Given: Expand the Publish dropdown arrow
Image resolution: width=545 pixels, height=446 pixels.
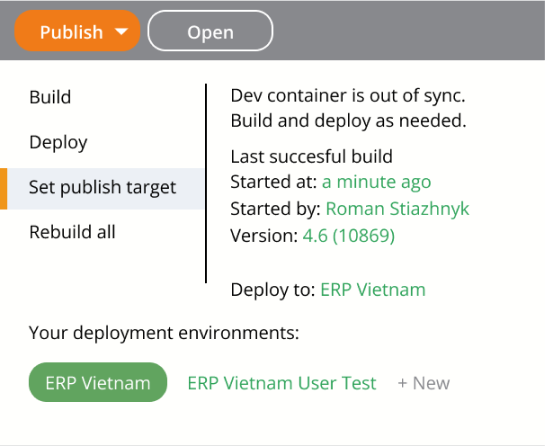Looking at the screenshot, I should pos(121,32).
